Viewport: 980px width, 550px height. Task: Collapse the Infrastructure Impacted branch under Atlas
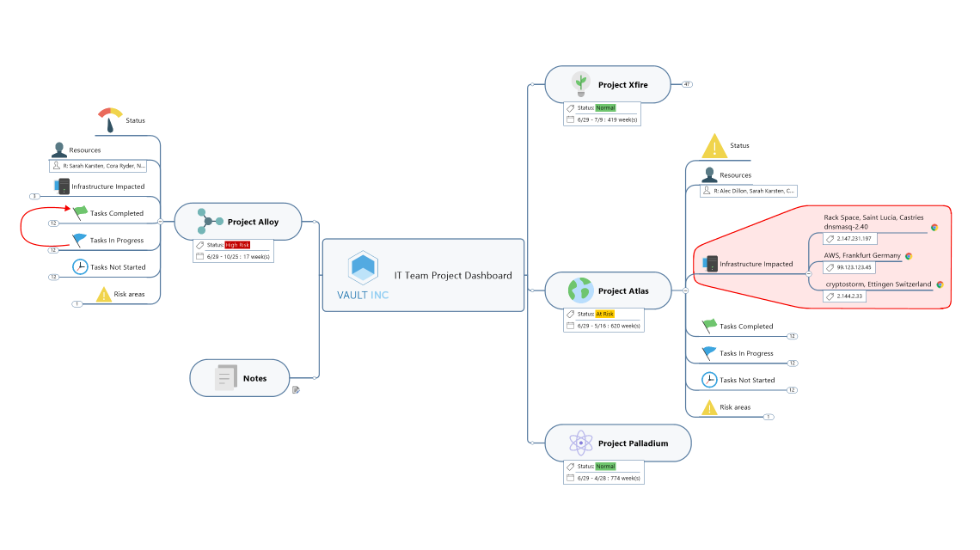pyautogui.click(x=808, y=273)
